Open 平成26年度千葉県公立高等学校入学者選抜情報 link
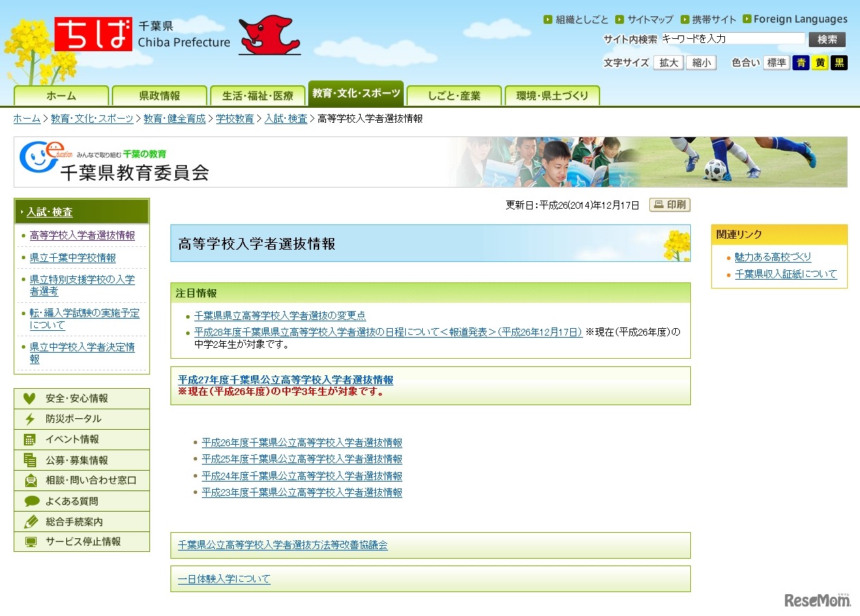 [x=302, y=442]
